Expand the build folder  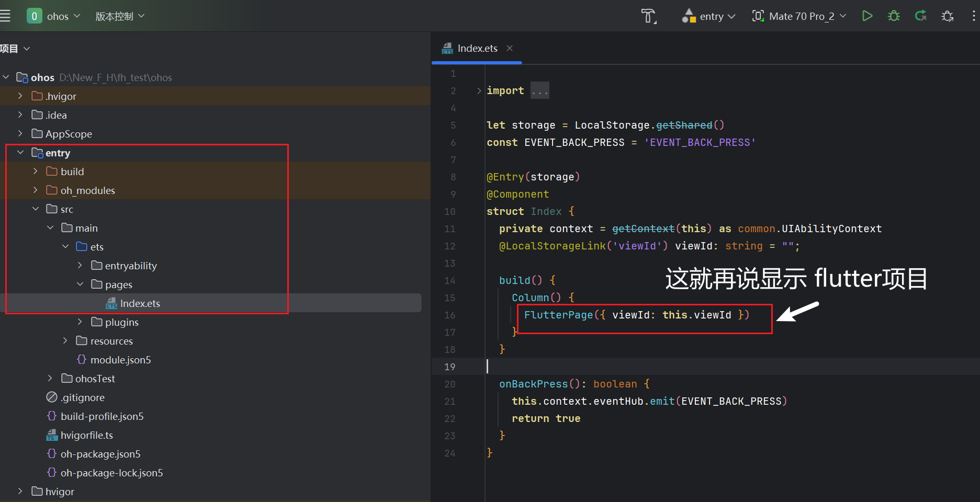point(35,172)
